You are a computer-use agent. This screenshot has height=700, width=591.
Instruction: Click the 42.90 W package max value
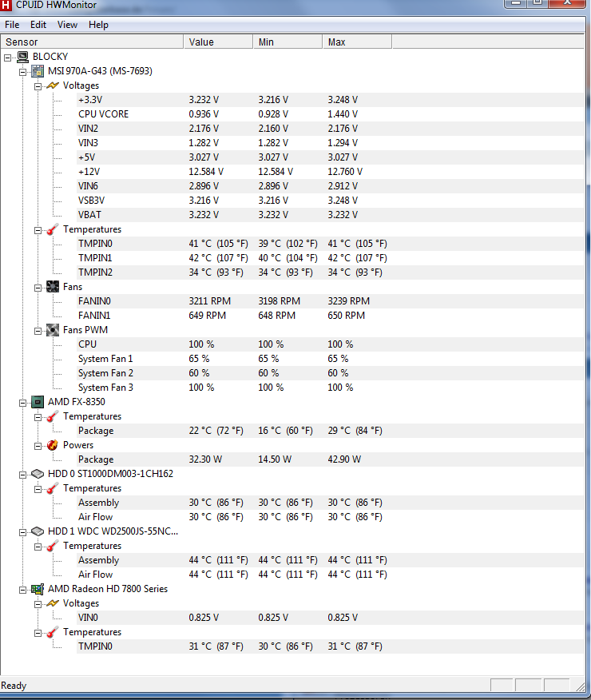tap(344, 459)
